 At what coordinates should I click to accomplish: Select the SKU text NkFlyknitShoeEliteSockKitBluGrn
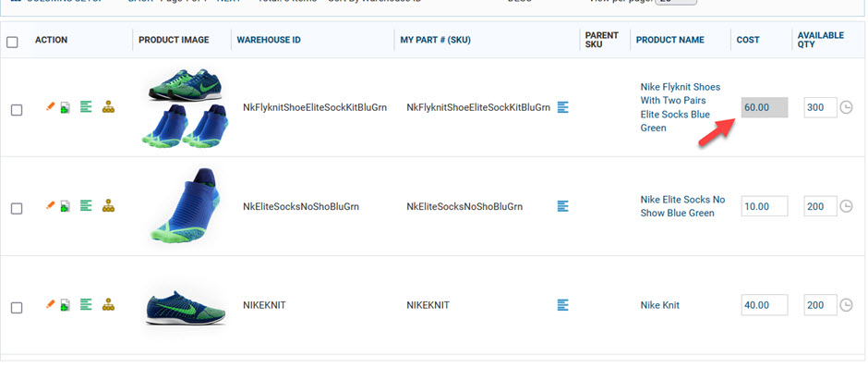(x=478, y=107)
